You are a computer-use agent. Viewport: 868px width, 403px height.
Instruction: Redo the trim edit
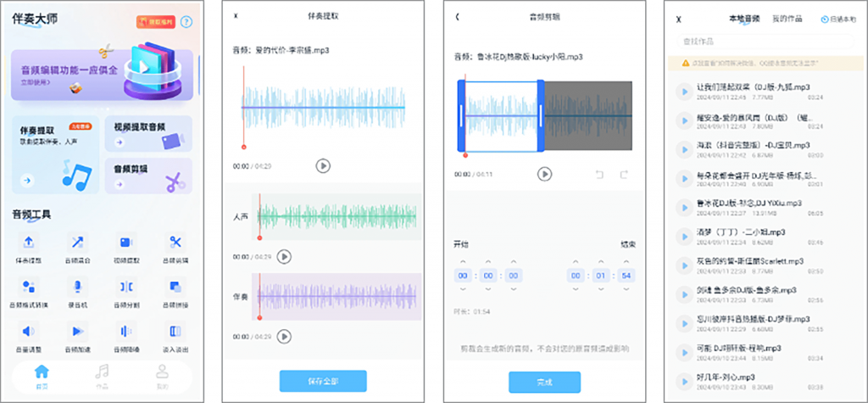[624, 175]
